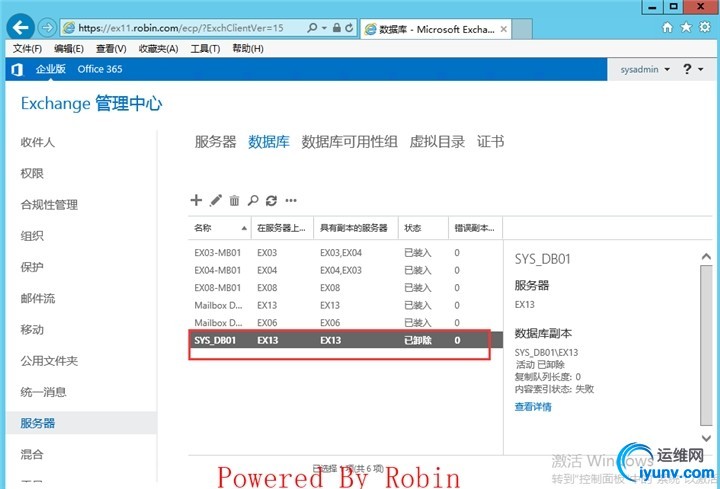Go to 组织 in left navigation
Image resolution: width=720 pixels, height=489 pixels.
[32, 236]
